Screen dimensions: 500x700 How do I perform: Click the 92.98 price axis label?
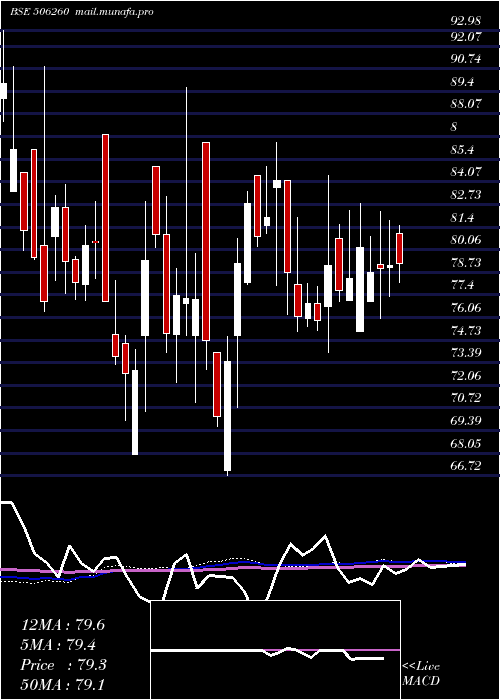pos(466,21)
